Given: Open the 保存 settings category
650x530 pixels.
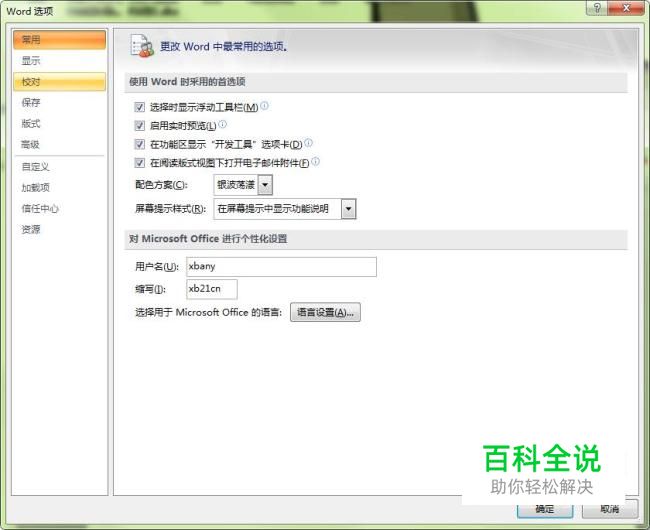Looking at the screenshot, I should (59, 102).
